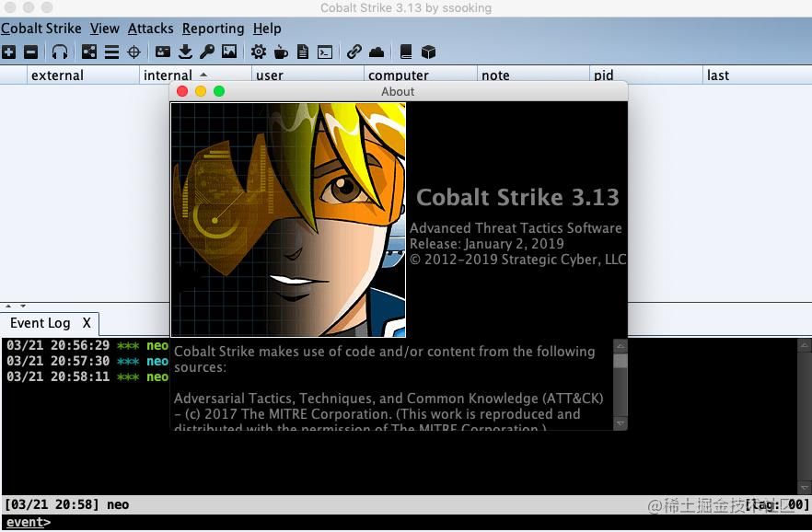
Task: Click the coffee cup Java applet icon
Action: pyautogui.click(x=281, y=52)
